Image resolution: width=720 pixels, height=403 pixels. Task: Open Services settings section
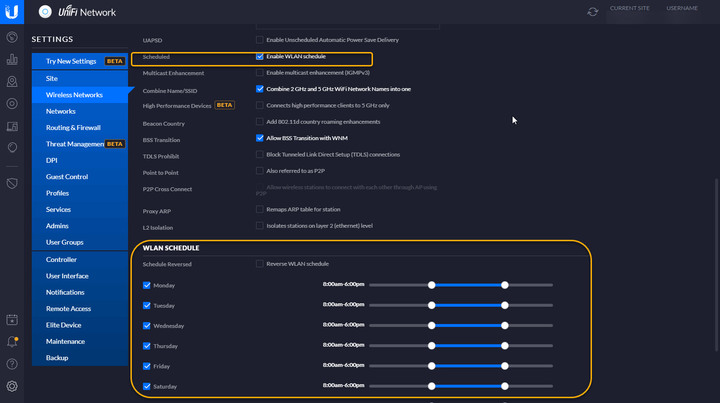[x=80, y=209]
